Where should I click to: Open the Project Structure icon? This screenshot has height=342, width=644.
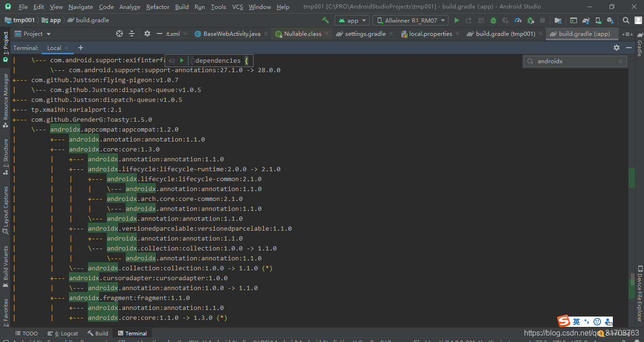point(558,20)
